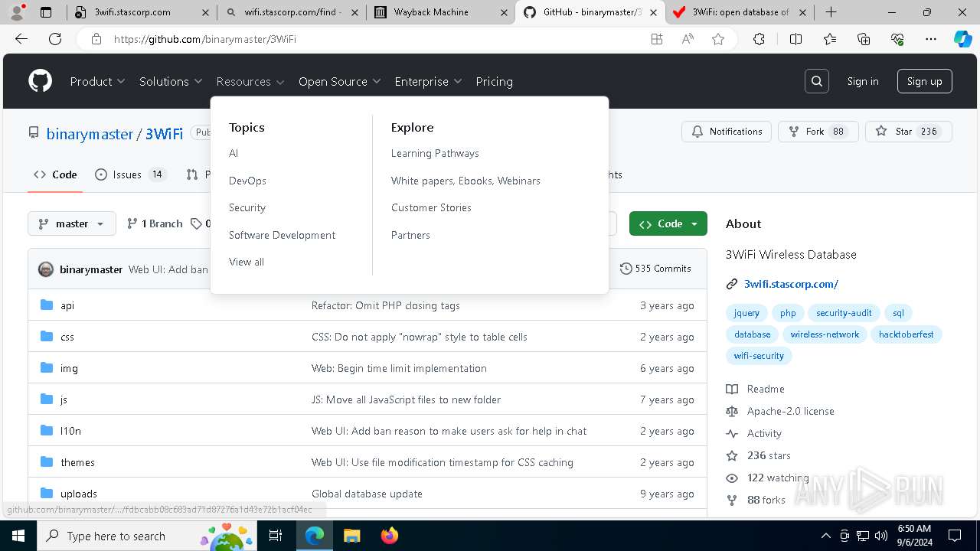Expand the Open Source menu
The height and width of the screenshot is (551, 980).
339,81
